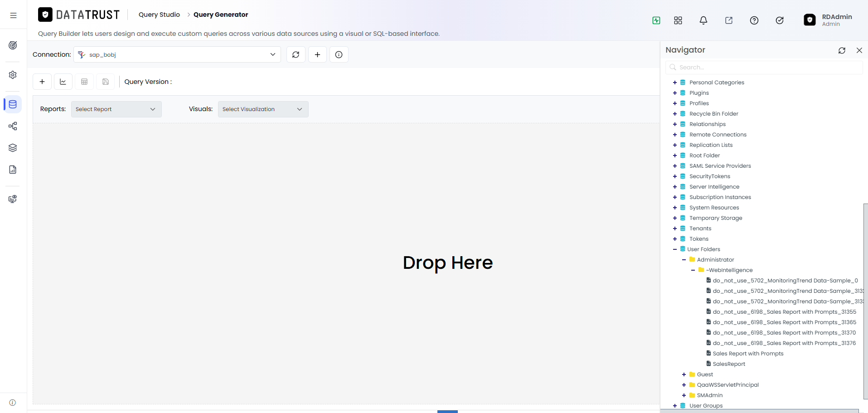Expand the Root Folder node
This screenshot has width=868, height=413.
pyautogui.click(x=675, y=155)
